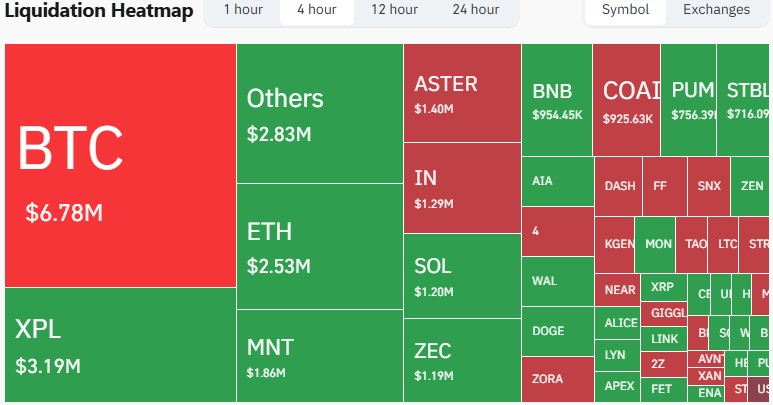Viewport: 773px width, 405px height.
Task: Select the ZEC $1.19M tile
Action: (462, 359)
